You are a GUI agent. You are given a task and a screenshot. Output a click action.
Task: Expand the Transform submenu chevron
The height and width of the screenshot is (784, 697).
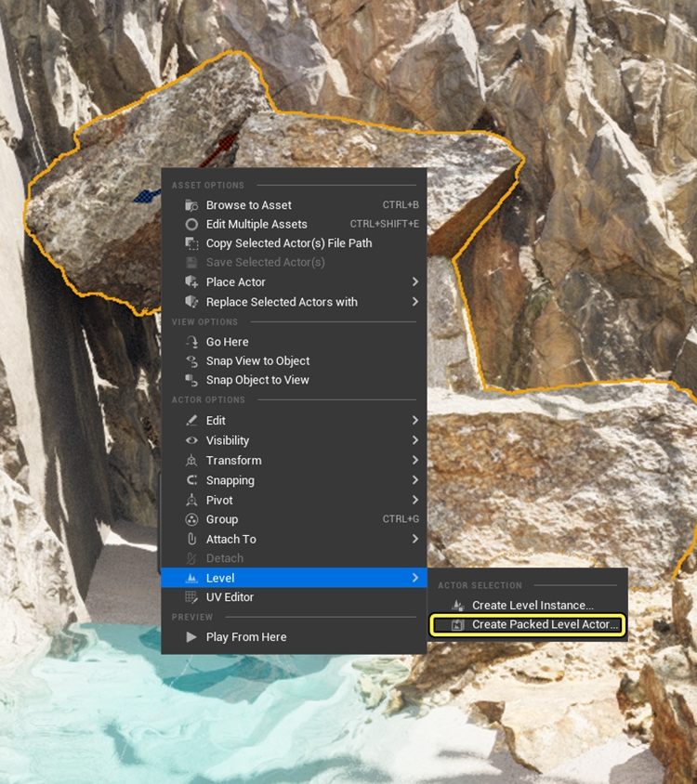pyautogui.click(x=414, y=460)
